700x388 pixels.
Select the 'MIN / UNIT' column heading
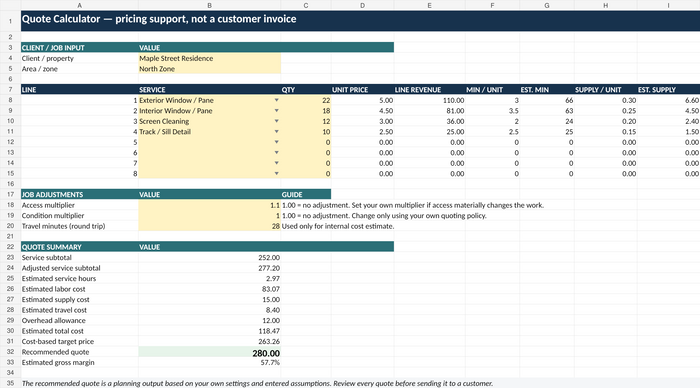coord(492,90)
